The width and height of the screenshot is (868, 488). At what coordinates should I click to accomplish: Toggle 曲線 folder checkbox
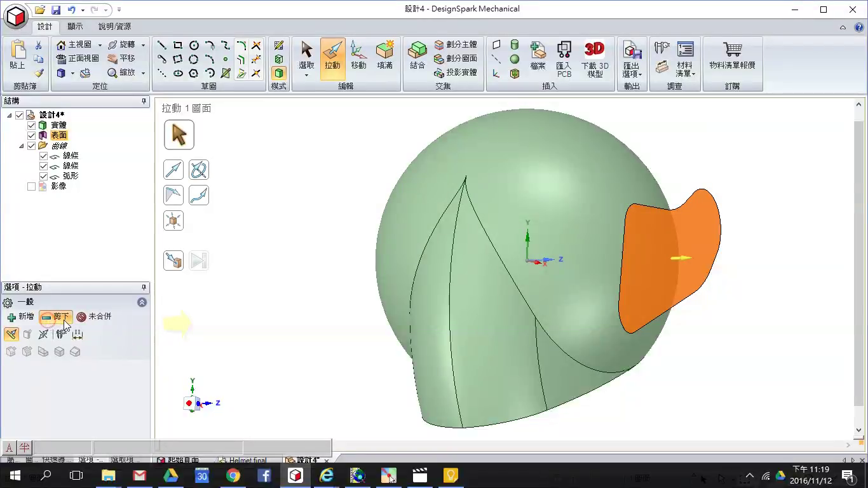[32, 146]
